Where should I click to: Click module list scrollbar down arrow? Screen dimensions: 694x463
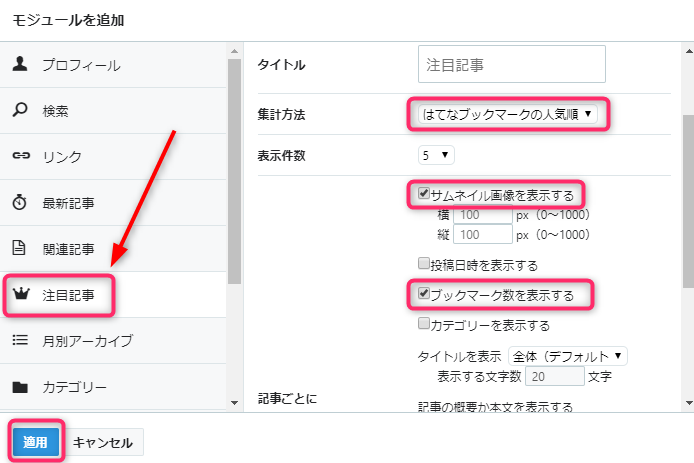tap(235, 403)
